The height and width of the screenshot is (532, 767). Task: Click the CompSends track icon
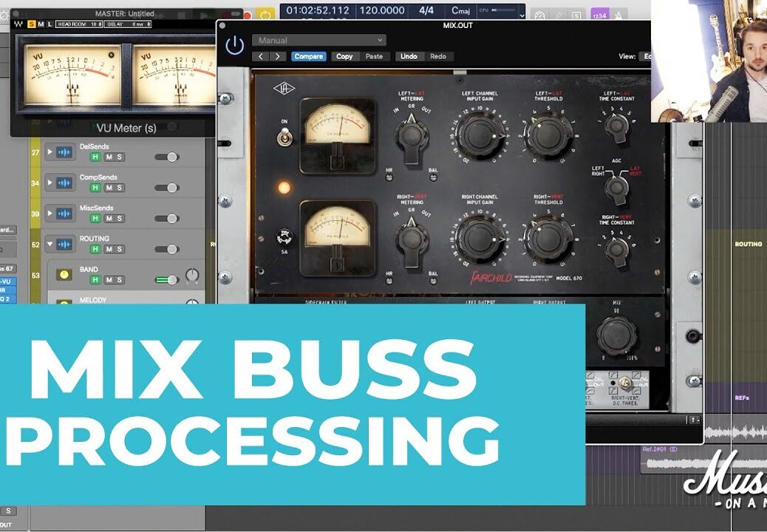[64, 183]
